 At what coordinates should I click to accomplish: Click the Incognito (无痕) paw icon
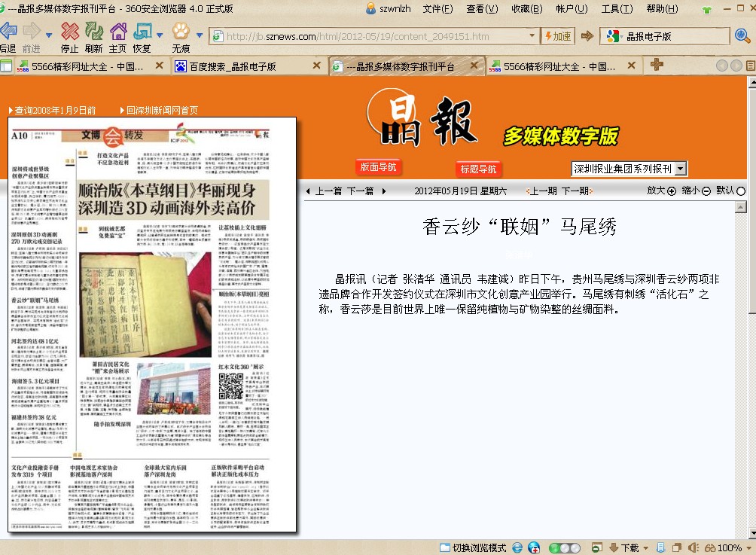pyautogui.click(x=181, y=32)
